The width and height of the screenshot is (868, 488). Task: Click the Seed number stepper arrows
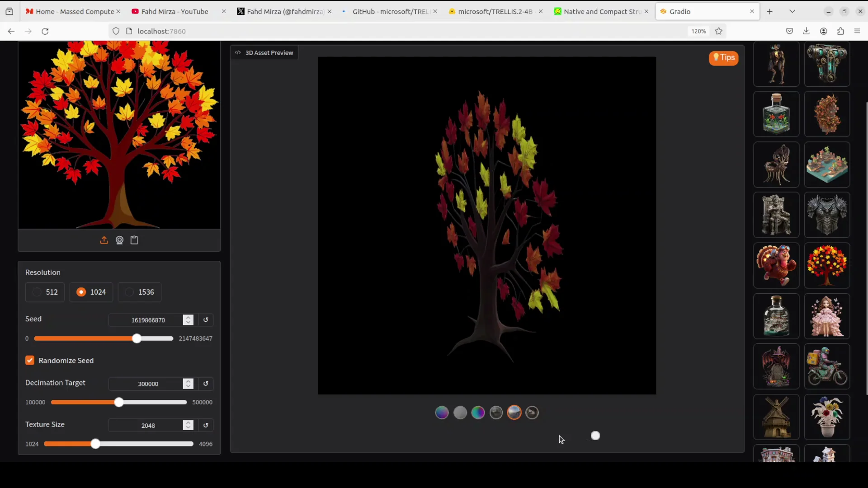tap(188, 320)
